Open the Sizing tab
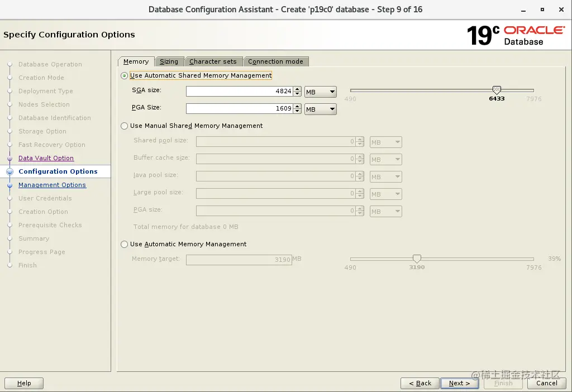Image resolution: width=572 pixels, height=392 pixels. 169,61
